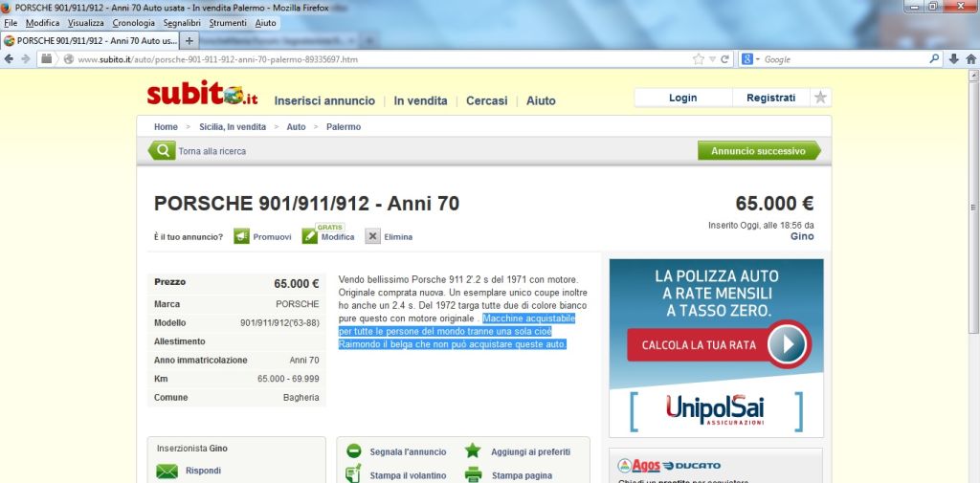The height and width of the screenshot is (483, 980).
Task: Click the Google search input field
Action: [844, 59]
